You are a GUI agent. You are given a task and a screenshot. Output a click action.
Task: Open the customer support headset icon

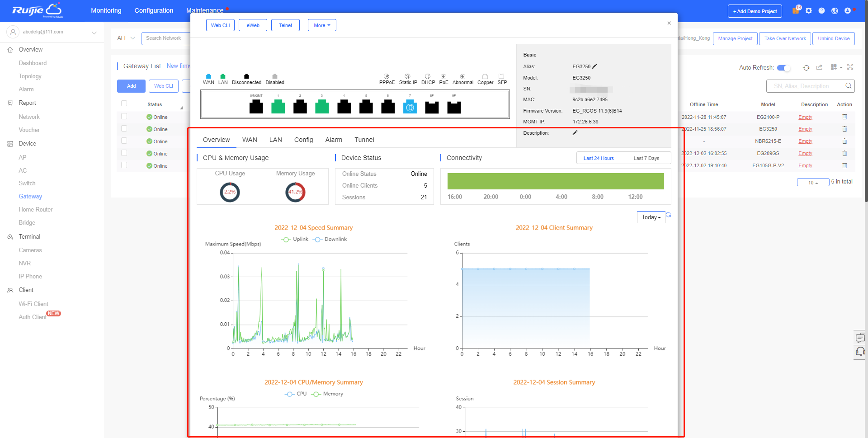coord(860,352)
